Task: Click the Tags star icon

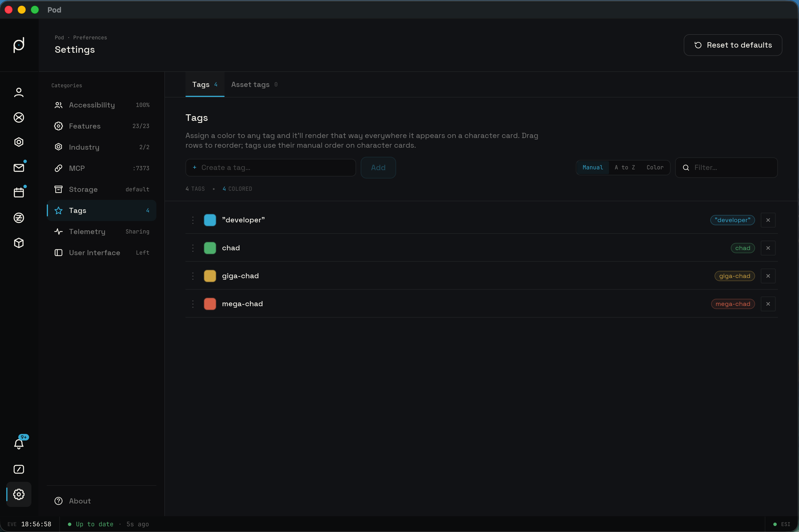Action: 58,210
